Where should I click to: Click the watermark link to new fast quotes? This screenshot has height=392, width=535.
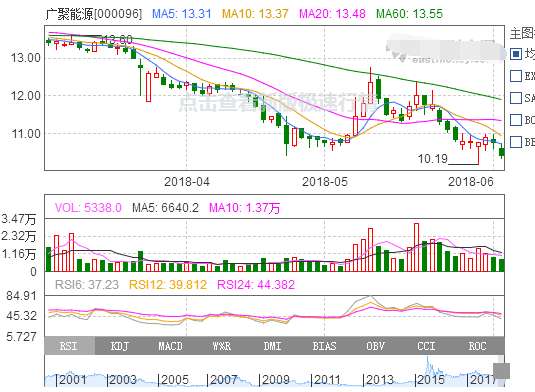[x=278, y=102]
